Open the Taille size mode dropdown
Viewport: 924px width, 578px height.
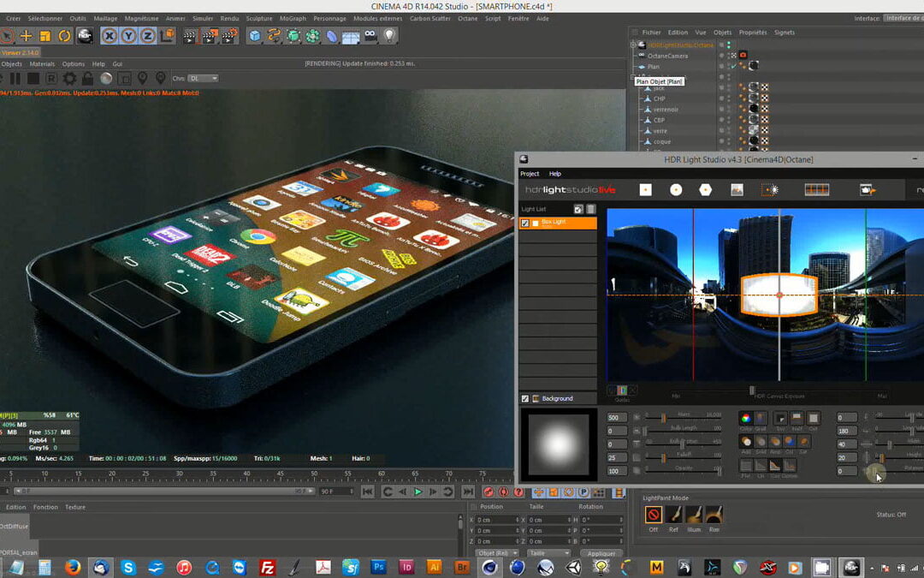[548, 553]
